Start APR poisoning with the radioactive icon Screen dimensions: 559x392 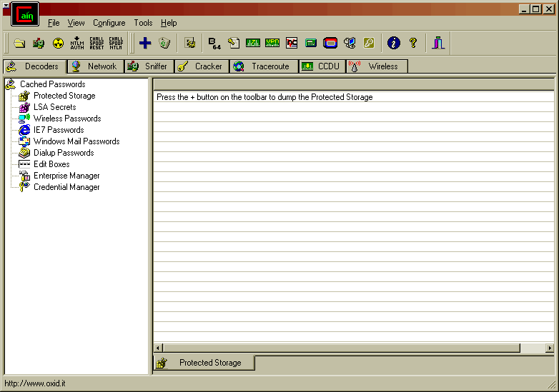pyautogui.click(x=58, y=44)
